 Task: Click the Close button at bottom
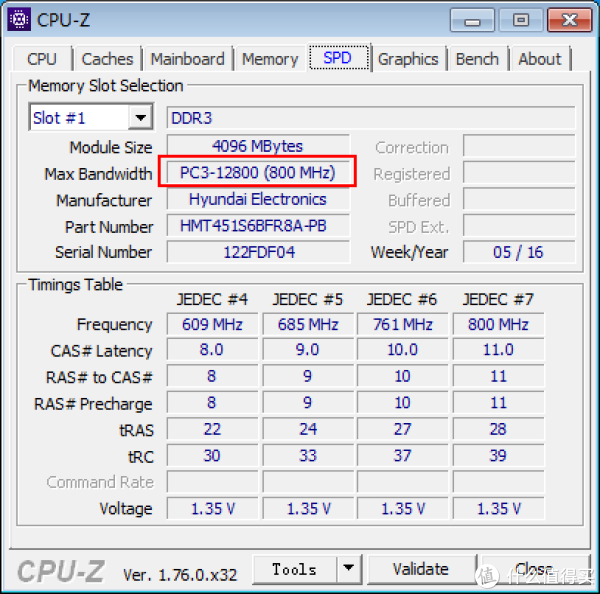click(x=535, y=569)
